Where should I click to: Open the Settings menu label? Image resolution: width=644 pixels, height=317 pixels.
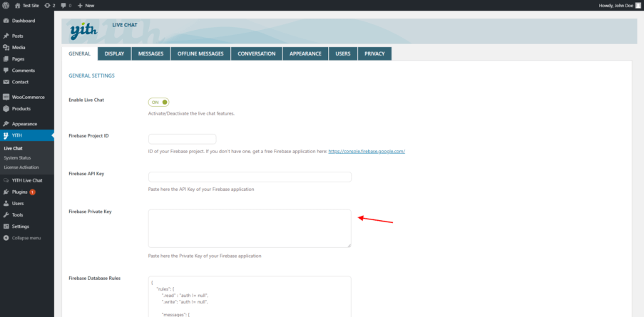21,227
